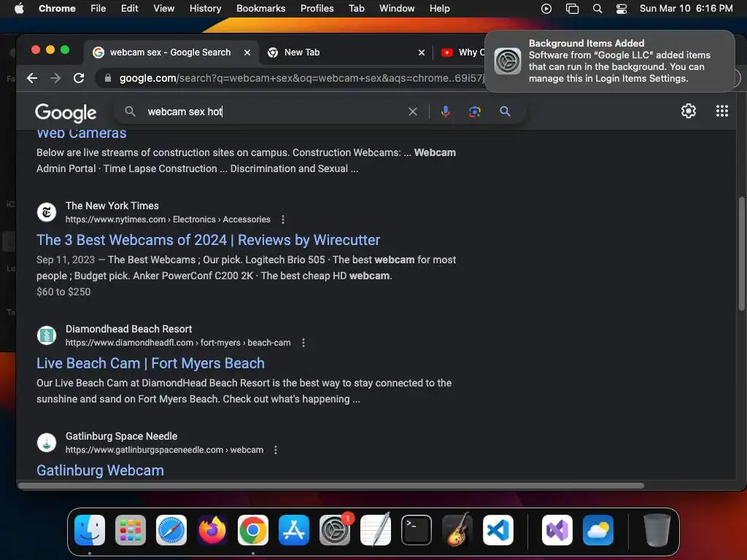Reload the current page
Viewport: 747px width, 560px height.
[79, 78]
